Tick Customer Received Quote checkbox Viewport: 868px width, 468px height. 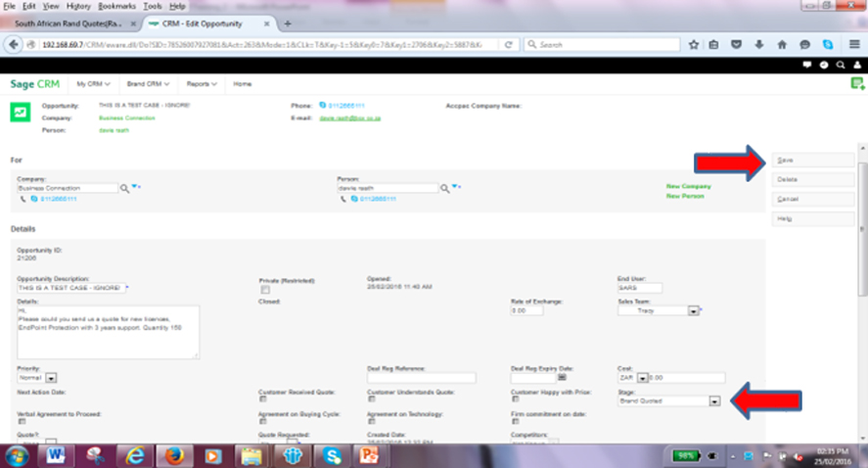coord(263,398)
